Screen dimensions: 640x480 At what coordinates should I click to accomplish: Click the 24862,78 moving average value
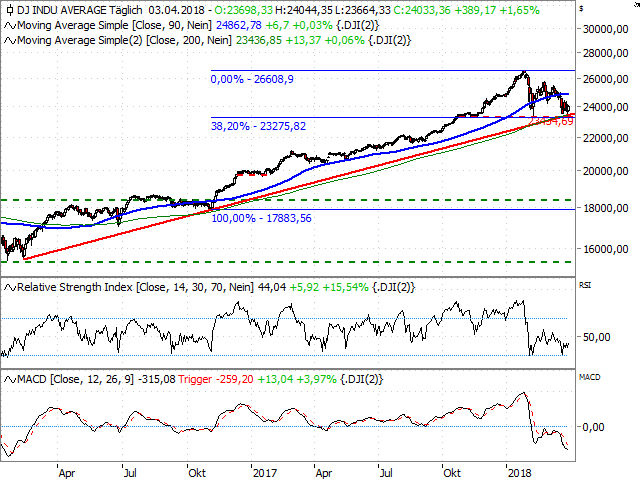(239, 26)
